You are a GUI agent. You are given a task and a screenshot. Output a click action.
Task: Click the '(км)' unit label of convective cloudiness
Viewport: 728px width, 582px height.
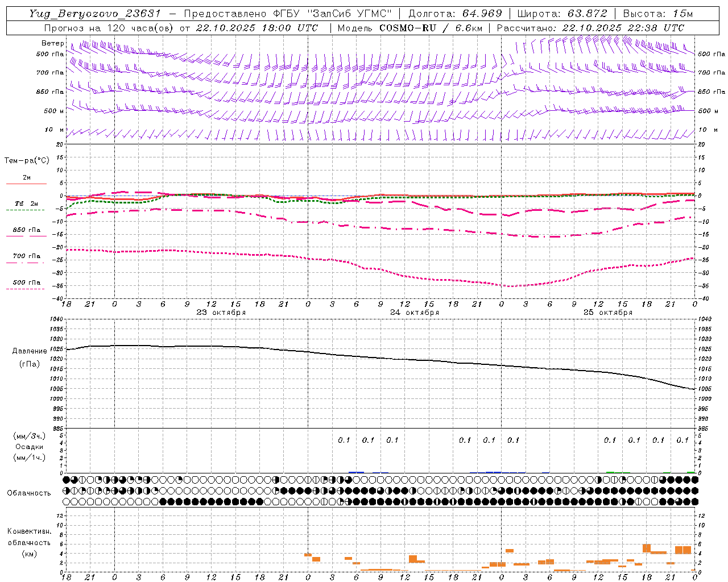click(x=29, y=554)
